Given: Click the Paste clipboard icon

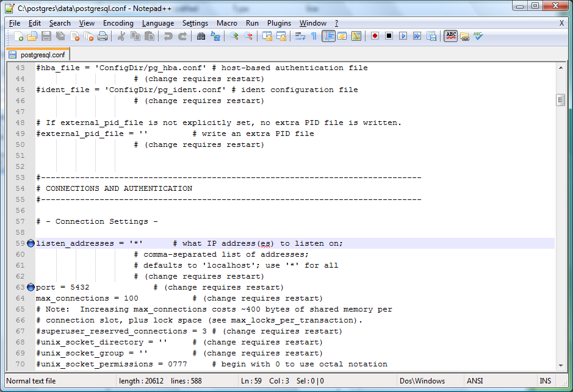Looking at the screenshot, I should click(149, 36).
